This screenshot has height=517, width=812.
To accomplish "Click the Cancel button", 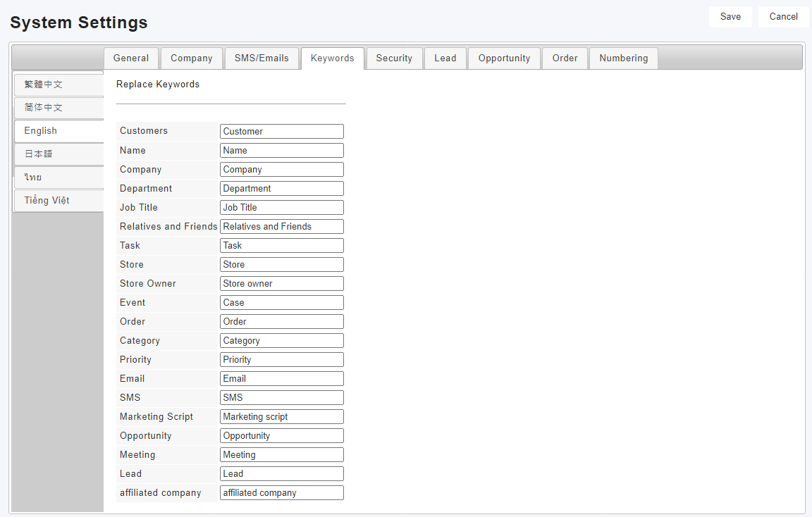I will click(783, 17).
